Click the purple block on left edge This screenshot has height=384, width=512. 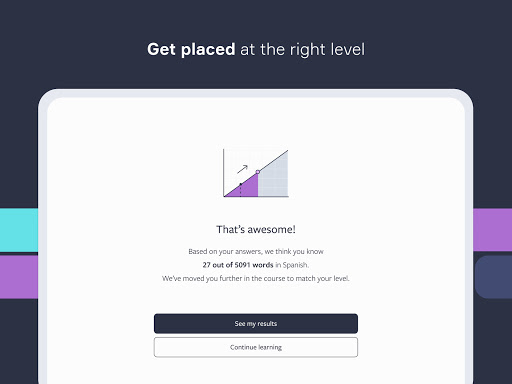(19, 277)
